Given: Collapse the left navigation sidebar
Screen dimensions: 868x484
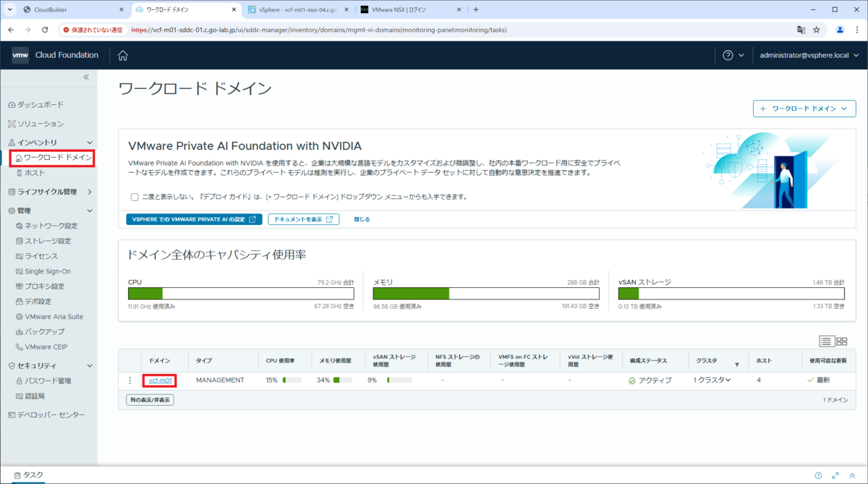Looking at the screenshot, I should 85,77.
